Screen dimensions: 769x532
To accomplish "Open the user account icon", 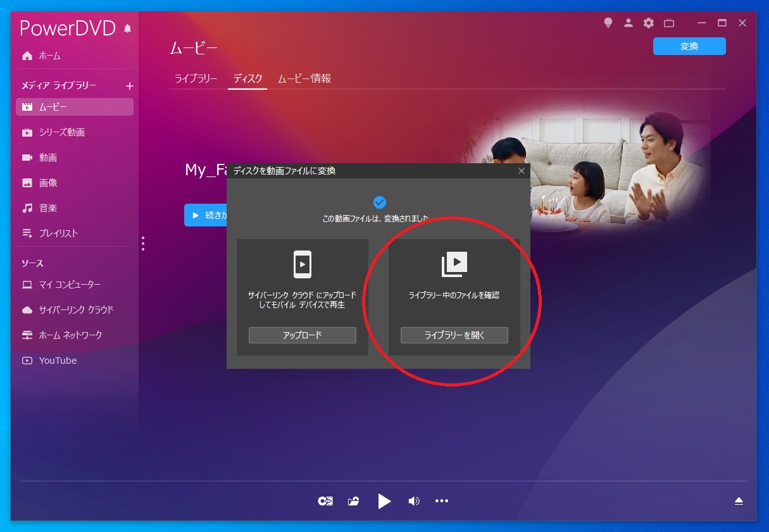I will point(628,23).
